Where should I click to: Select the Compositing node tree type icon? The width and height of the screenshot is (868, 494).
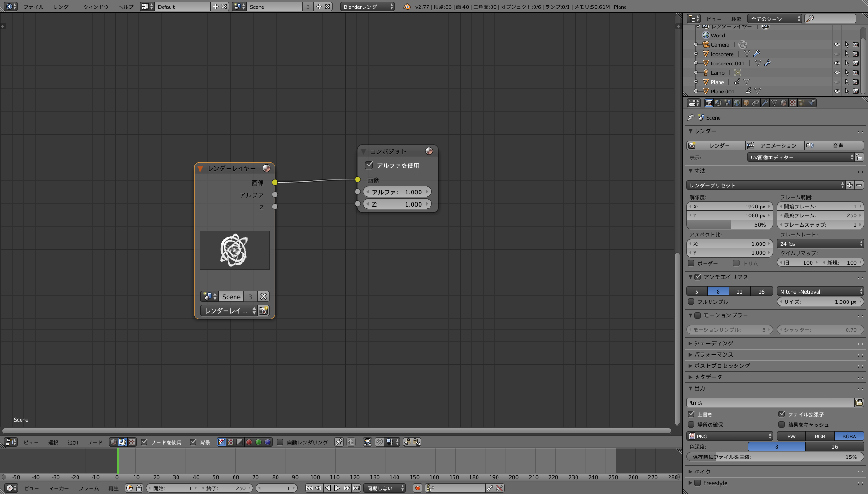[x=122, y=442]
